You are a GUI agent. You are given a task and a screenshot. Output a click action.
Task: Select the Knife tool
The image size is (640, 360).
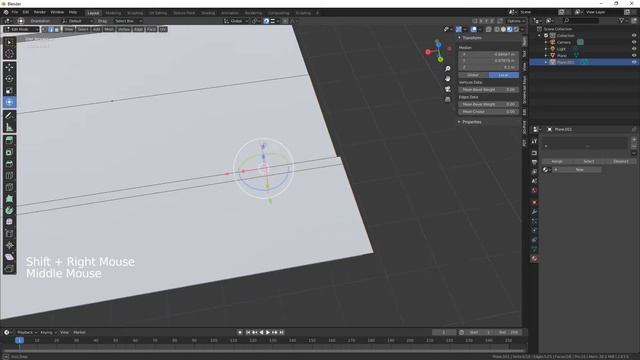point(9,187)
